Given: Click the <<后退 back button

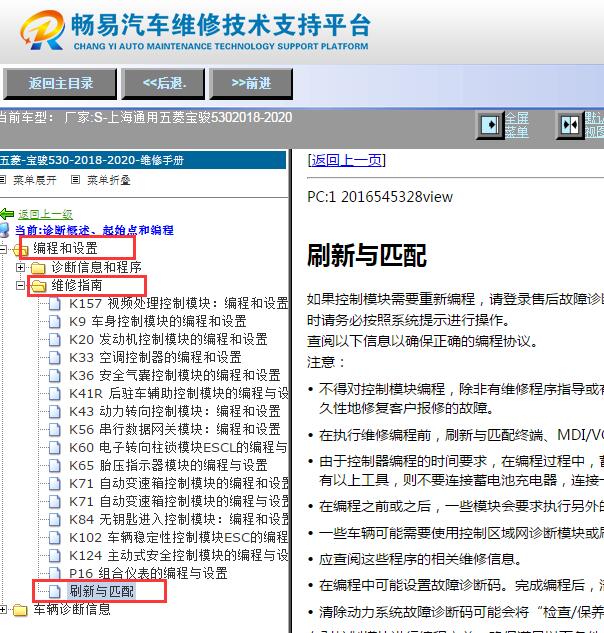Looking at the screenshot, I should (164, 84).
